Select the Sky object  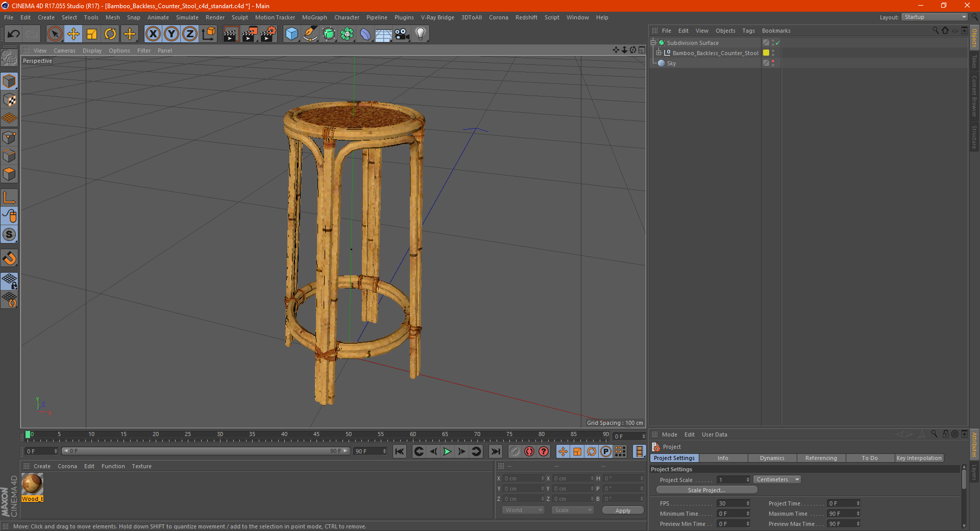tap(671, 63)
